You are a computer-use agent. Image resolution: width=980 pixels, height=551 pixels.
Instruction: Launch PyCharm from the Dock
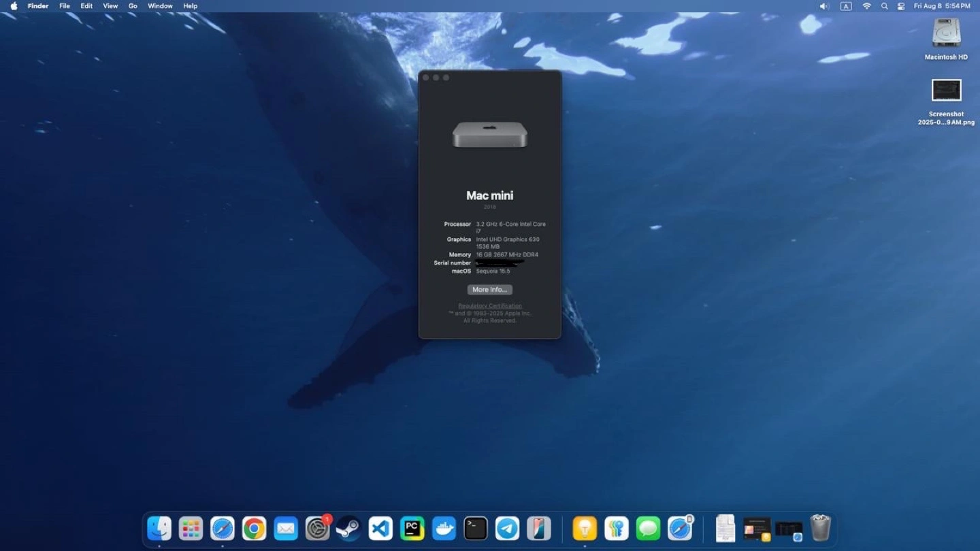point(412,529)
